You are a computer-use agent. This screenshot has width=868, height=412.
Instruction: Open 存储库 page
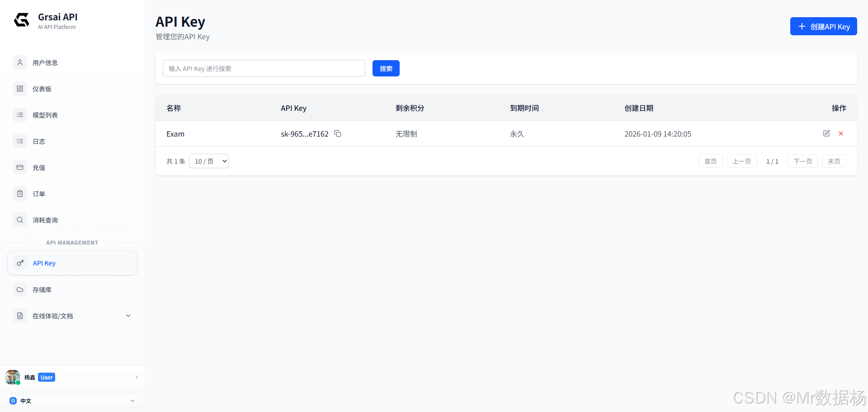(72, 289)
